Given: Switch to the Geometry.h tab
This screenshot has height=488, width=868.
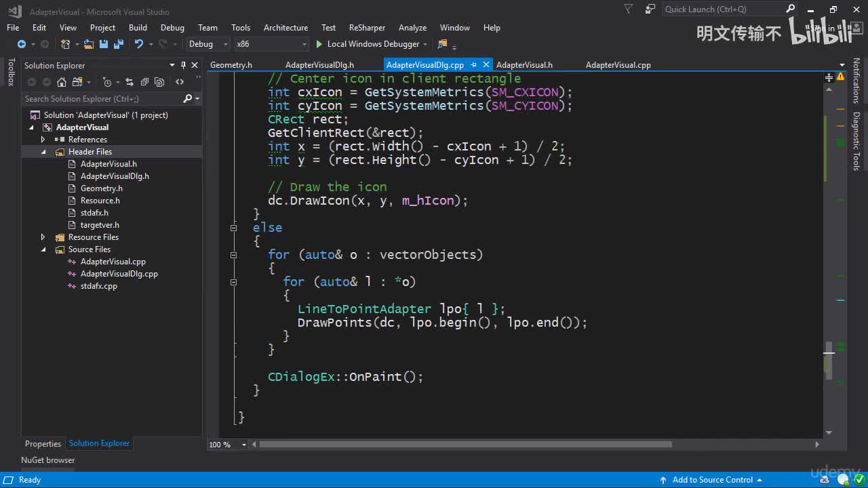Looking at the screenshot, I should point(231,65).
